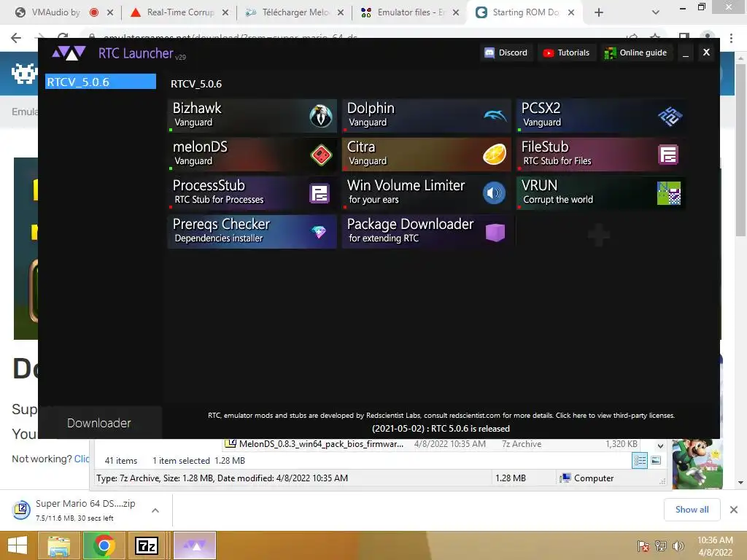
Task: Click the RTC Launcher taskbar icon
Action: point(195,545)
